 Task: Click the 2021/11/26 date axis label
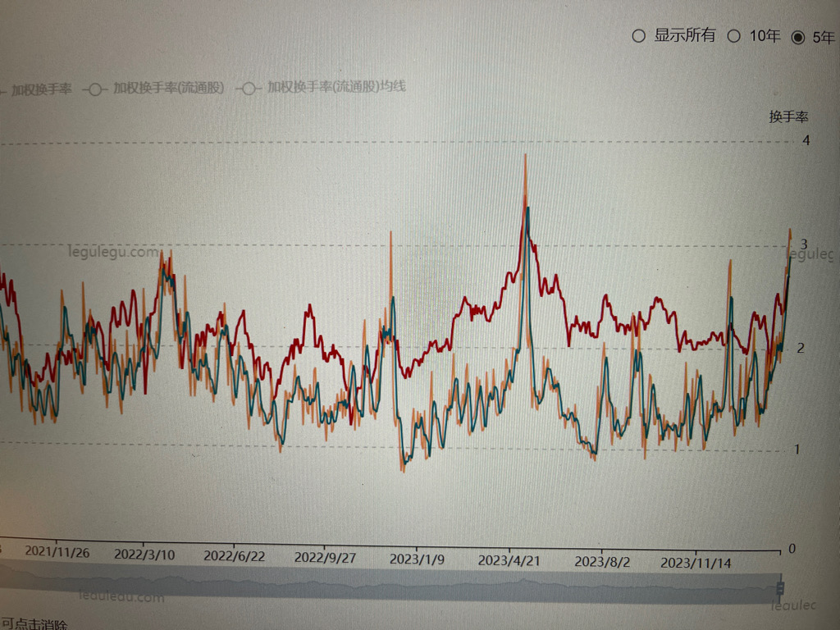coord(57,552)
